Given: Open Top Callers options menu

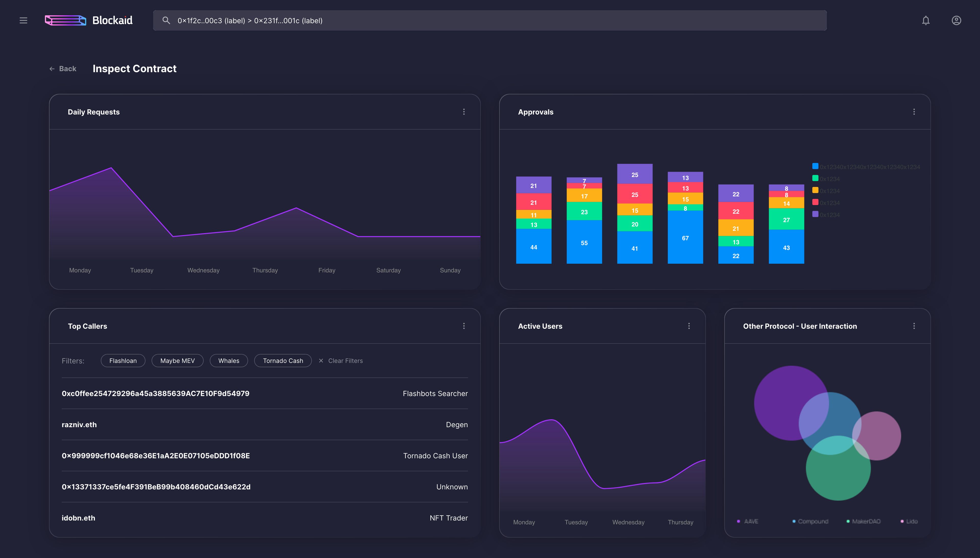Looking at the screenshot, I should [464, 326].
